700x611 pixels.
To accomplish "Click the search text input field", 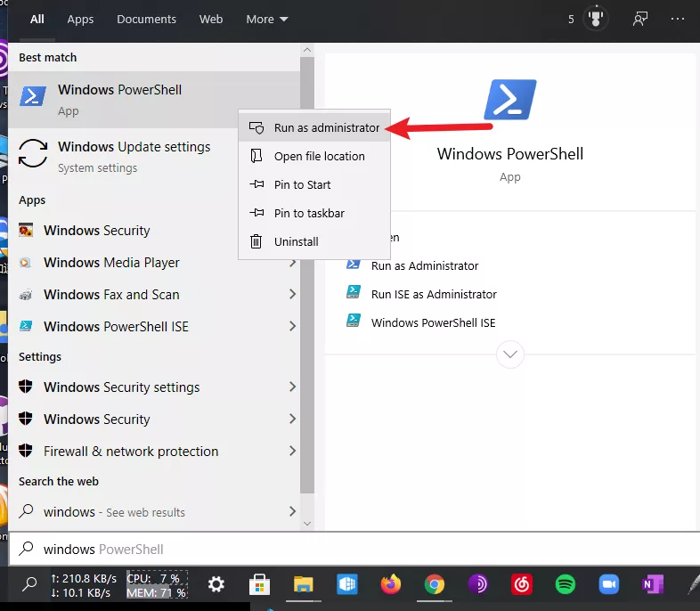I will (x=354, y=549).
